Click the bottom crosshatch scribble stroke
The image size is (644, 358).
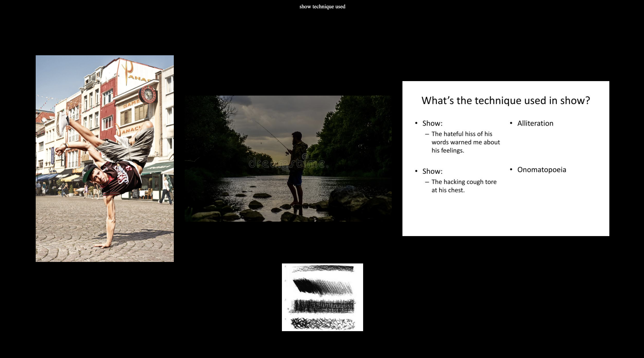coord(322,324)
